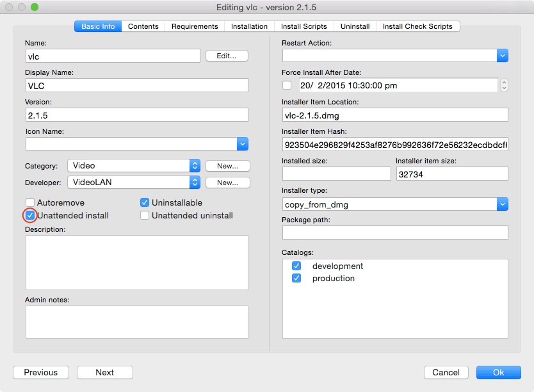Switch to the Contents tab
This screenshot has width=534, height=392.
coord(143,26)
